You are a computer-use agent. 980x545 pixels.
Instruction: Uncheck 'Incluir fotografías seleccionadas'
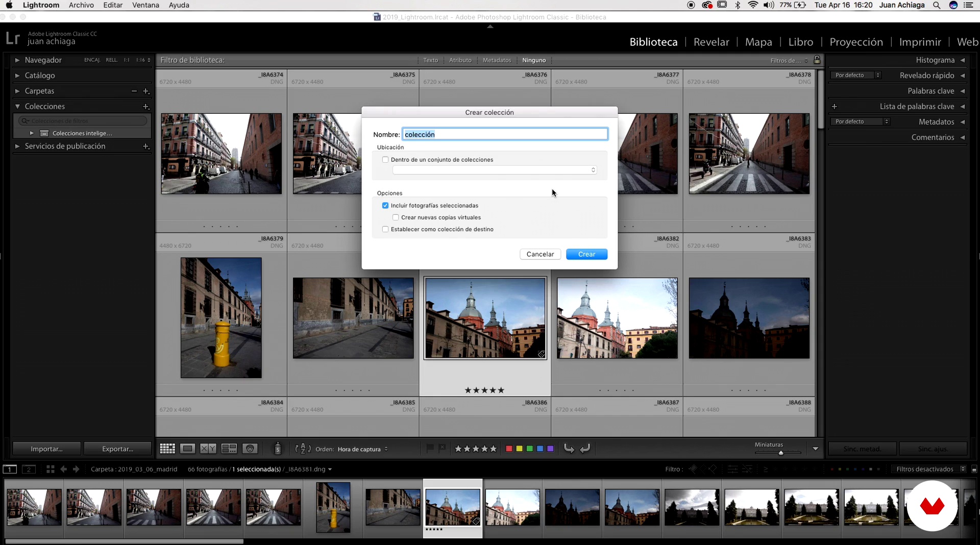385,206
